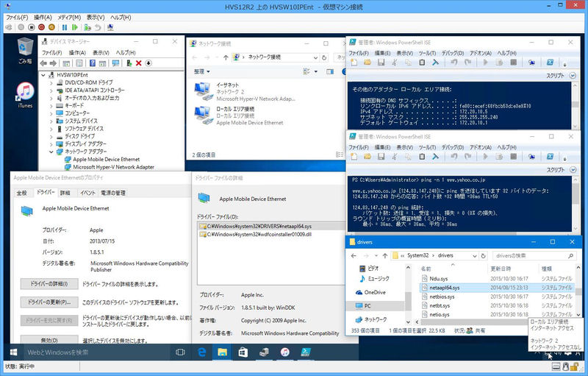Viewport: 588px width, 376px height.
Task: Click Start PowerShell.exe icon in ping ISE window
Action: pos(550,157)
